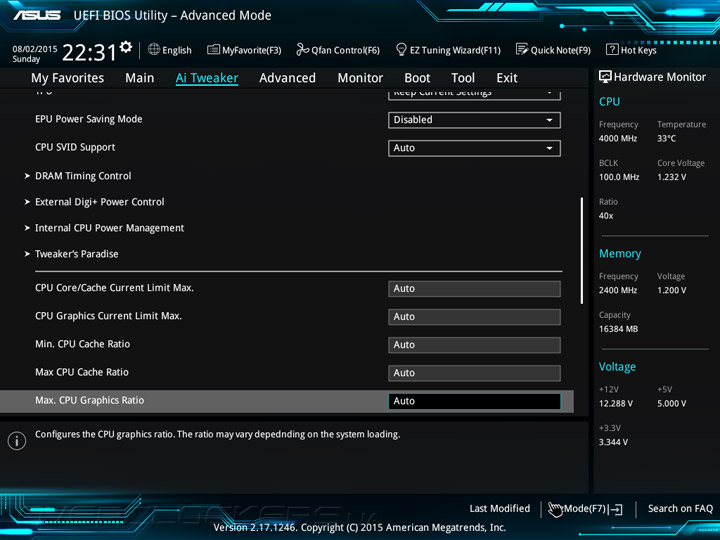Viewport: 720px width, 540px height.
Task: Click memory capacity 16384 MB value
Action: pos(619,329)
